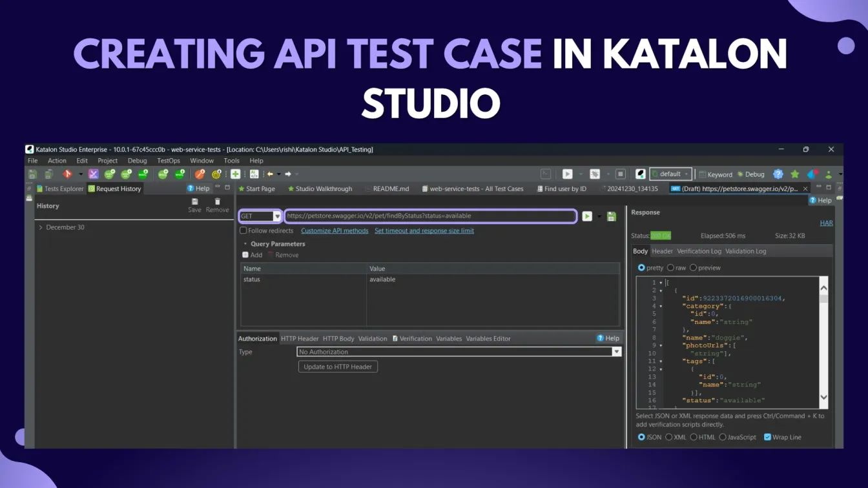Click the Katalon logo icon beside profile

click(641, 174)
